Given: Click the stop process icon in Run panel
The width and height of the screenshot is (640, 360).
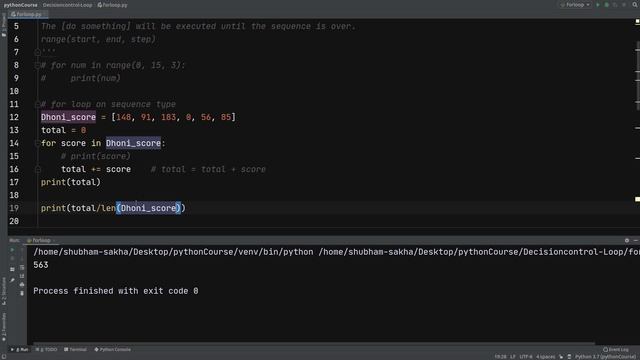Looking at the screenshot, I should tap(12, 259).
